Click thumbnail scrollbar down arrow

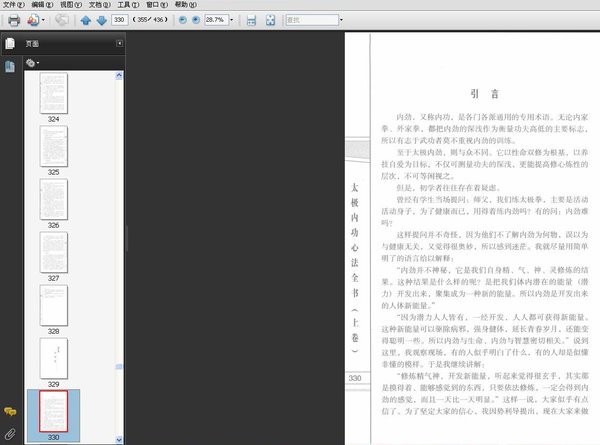[x=119, y=440]
